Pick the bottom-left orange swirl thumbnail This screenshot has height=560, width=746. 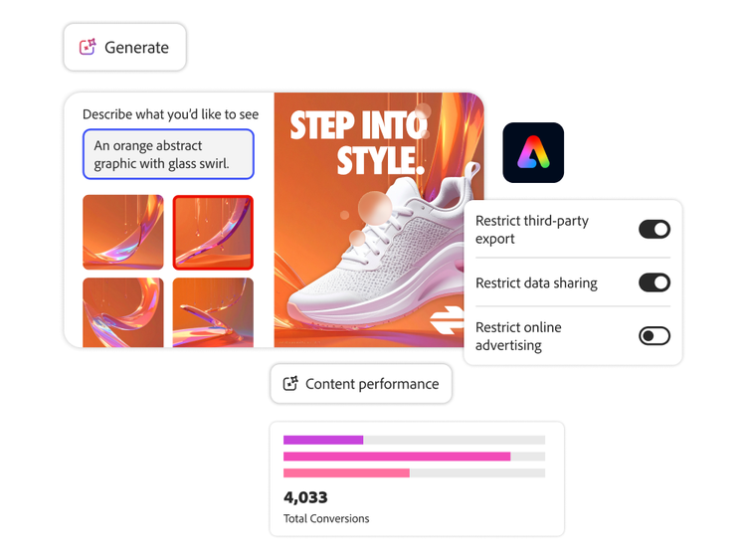point(123,312)
